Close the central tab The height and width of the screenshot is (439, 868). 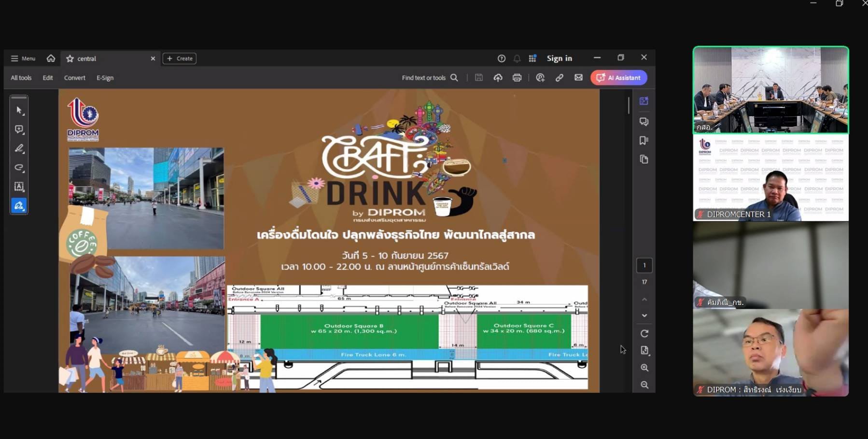pos(153,58)
